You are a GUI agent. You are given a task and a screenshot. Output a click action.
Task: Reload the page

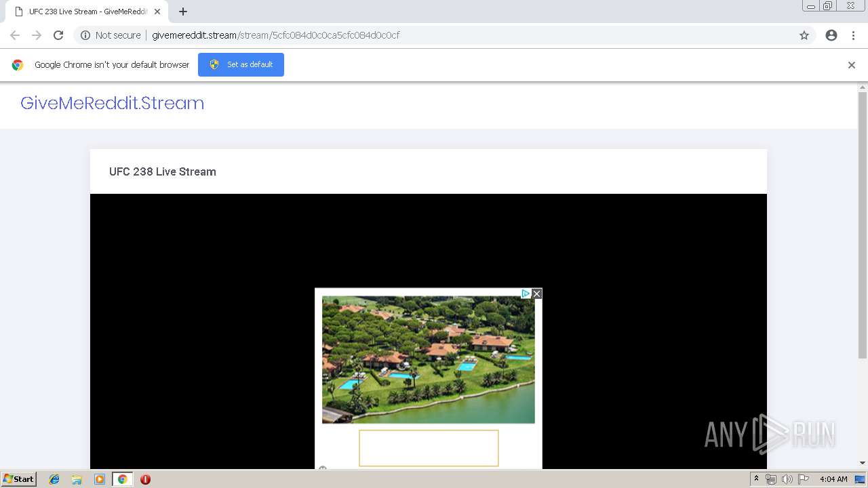pyautogui.click(x=58, y=35)
